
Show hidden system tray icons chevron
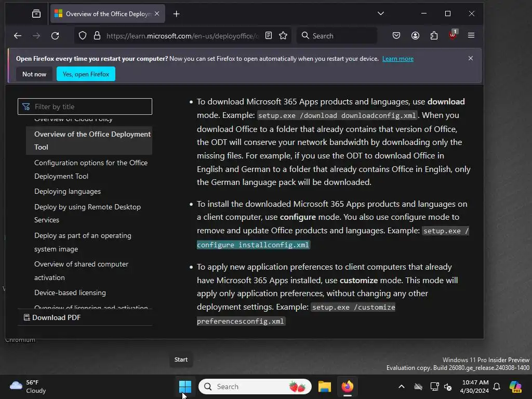tap(402, 387)
